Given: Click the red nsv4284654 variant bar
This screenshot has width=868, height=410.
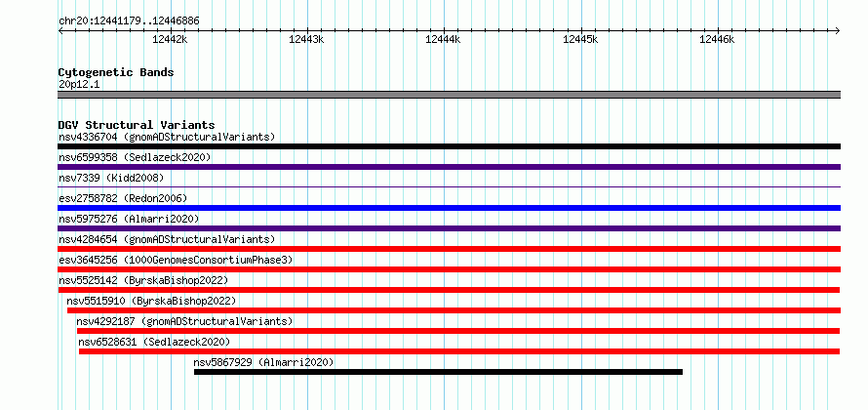Looking at the screenshot, I should (449, 249).
